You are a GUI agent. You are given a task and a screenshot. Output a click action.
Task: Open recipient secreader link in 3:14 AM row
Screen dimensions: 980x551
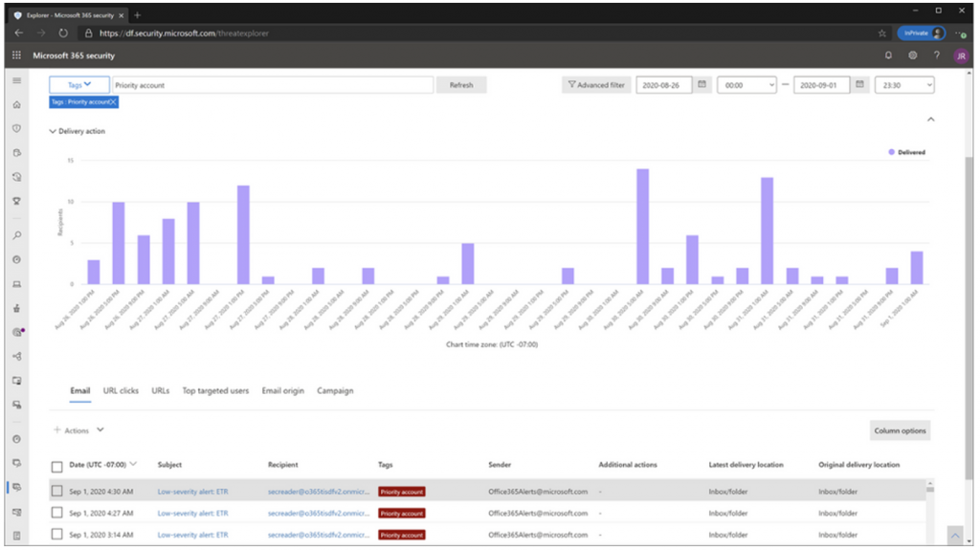coord(319,535)
